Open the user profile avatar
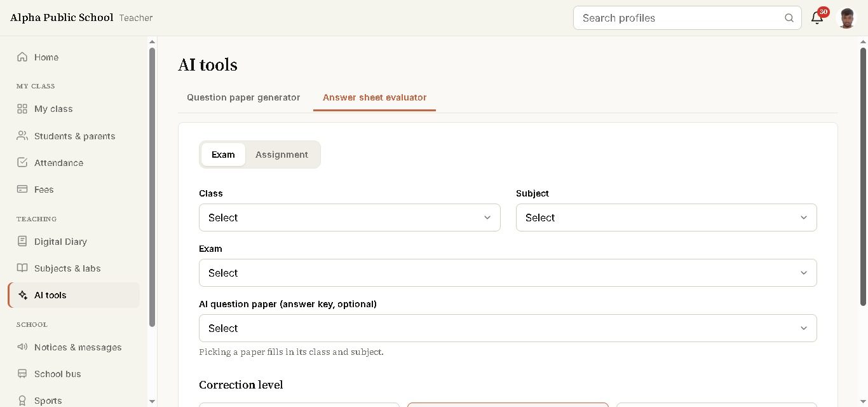This screenshot has width=868, height=407. (x=846, y=18)
